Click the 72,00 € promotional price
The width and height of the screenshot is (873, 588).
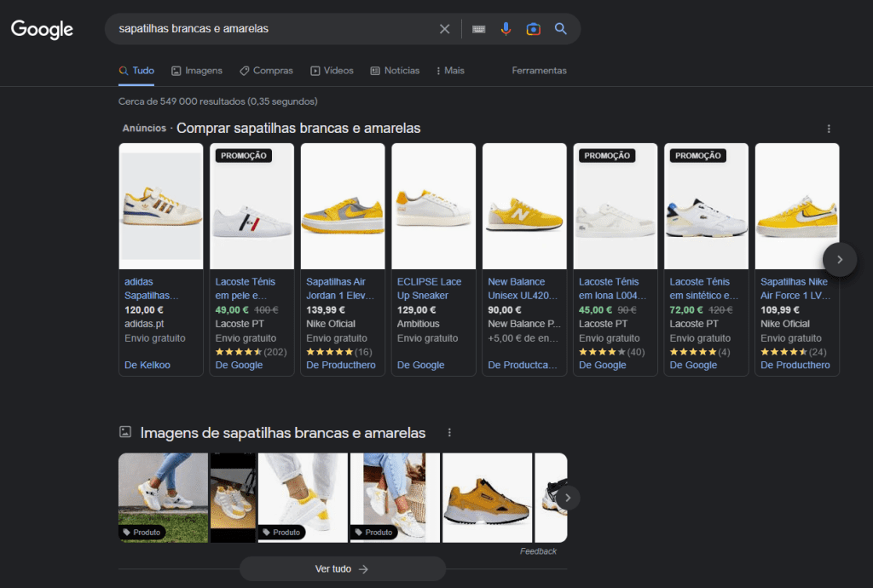point(686,310)
